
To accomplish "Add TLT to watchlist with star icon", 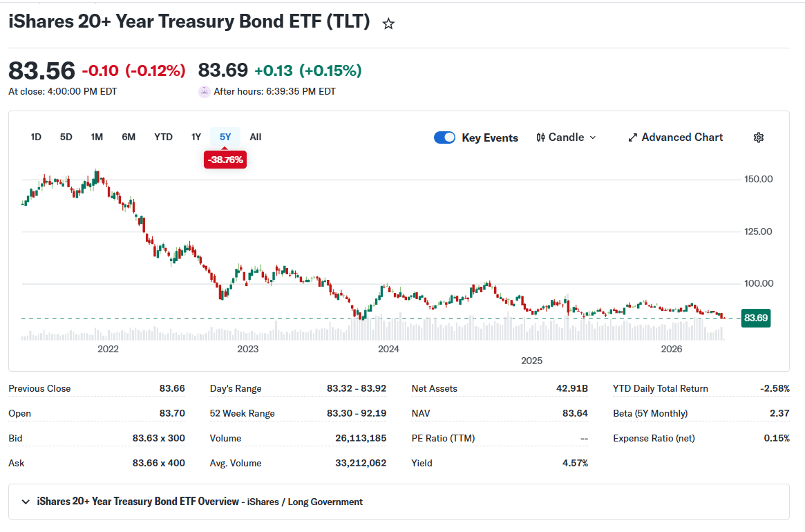I will click(x=388, y=23).
